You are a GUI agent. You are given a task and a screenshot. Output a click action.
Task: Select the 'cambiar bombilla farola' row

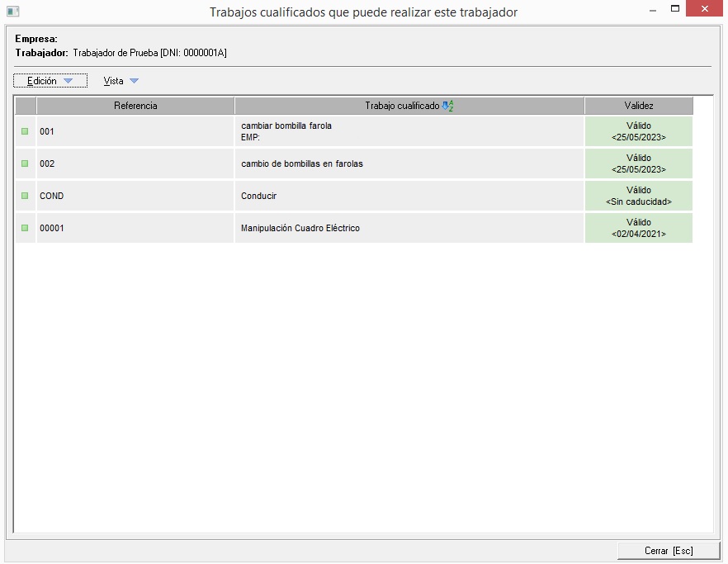coord(286,126)
